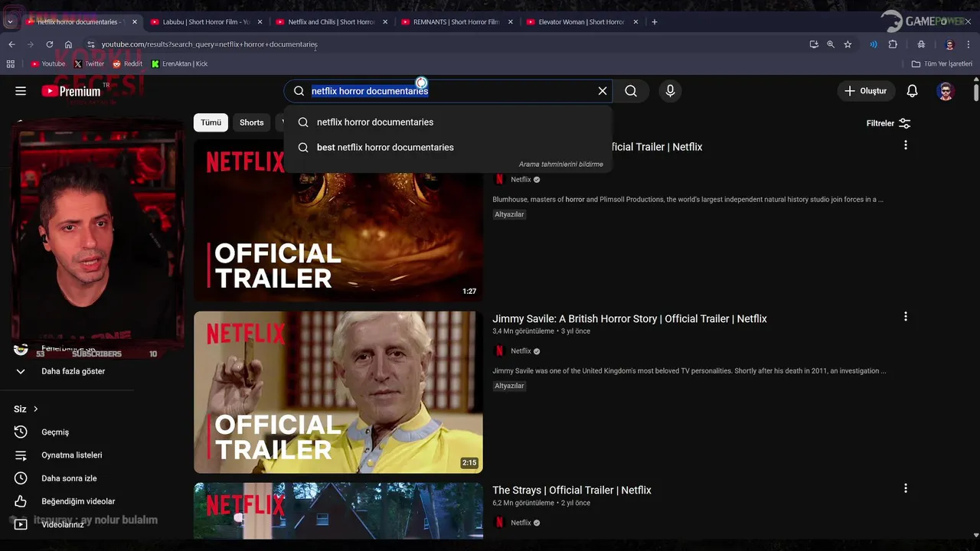Reload the current page
Screen dimensions: 980x551
50,44
